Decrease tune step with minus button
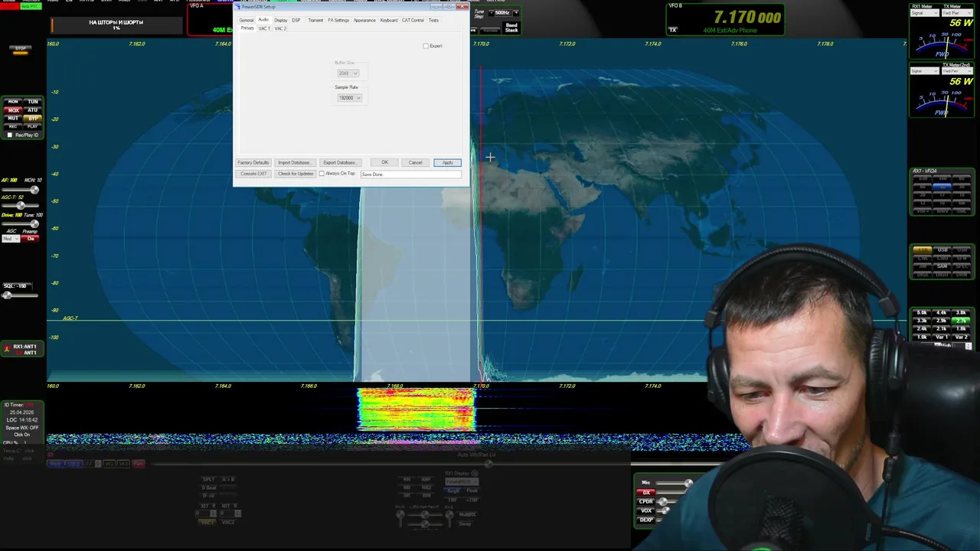 [492, 13]
